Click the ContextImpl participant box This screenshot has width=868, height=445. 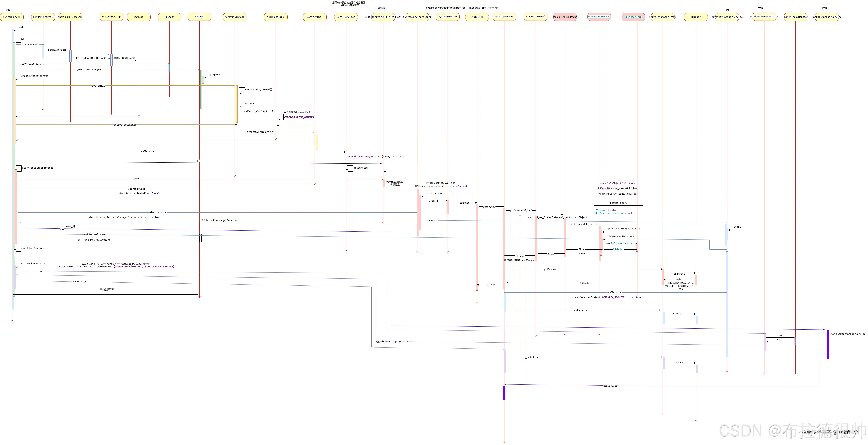[314, 17]
